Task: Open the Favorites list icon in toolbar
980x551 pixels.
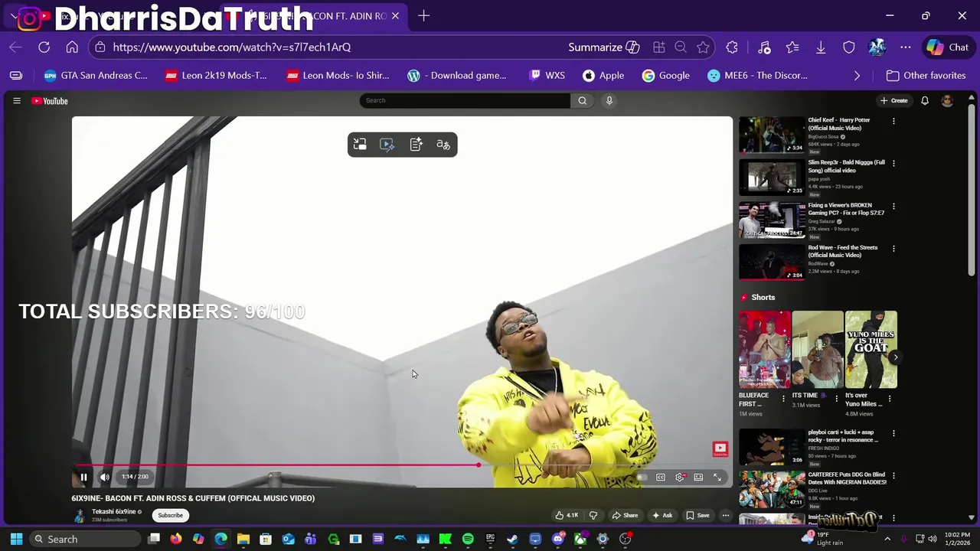Action: pyautogui.click(x=792, y=47)
